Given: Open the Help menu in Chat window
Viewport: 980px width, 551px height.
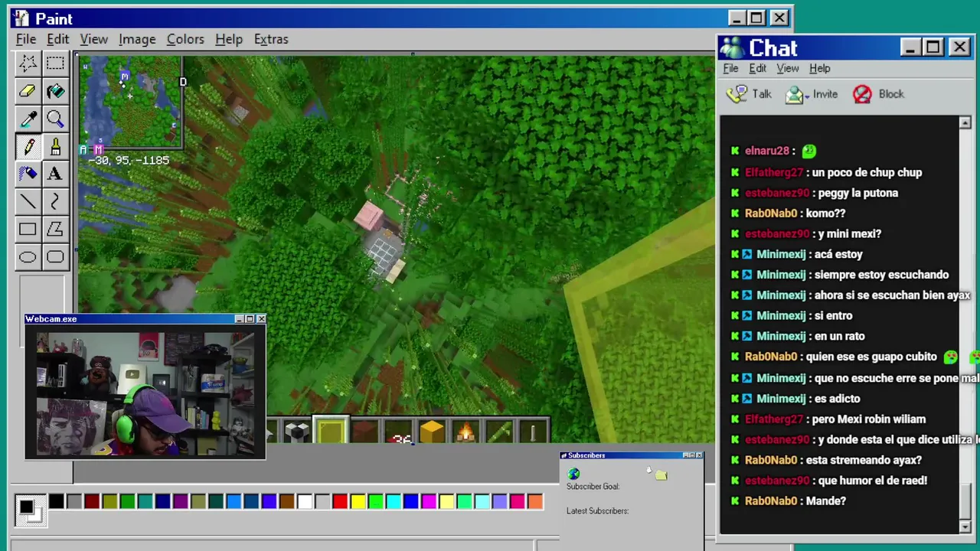Looking at the screenshot, I should point(819,68).
